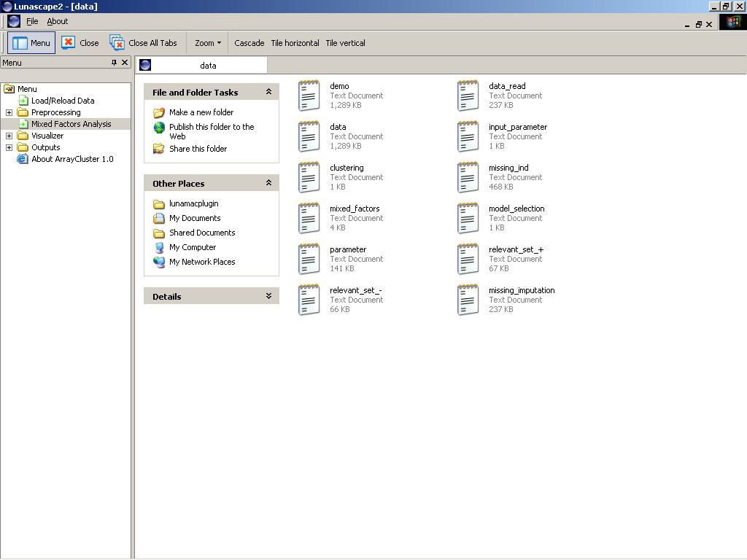Expand the Preprocessing tree folder
Viewport: 747px width, 560px height.
coord(9,112)
